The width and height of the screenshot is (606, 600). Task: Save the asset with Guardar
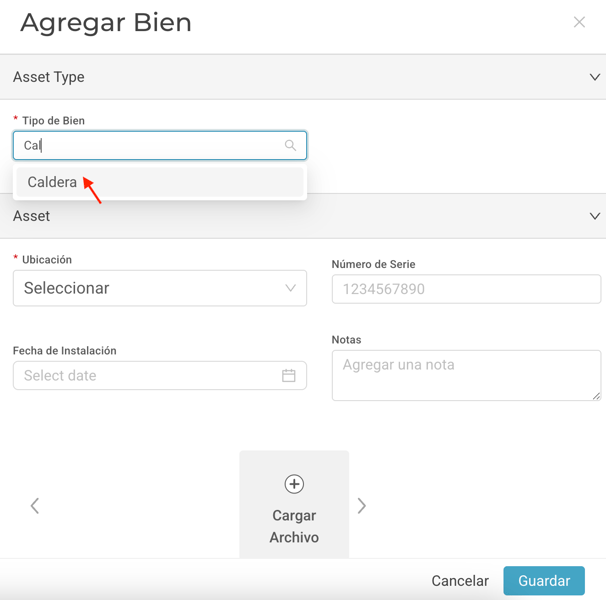pyautogui.click(x=544, y=581)
